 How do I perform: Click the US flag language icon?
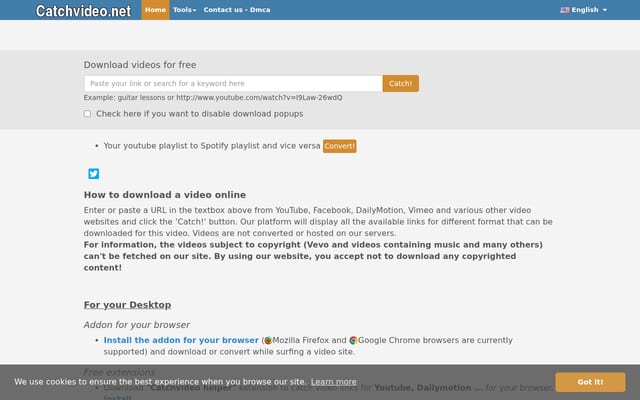tap(565, 10)
